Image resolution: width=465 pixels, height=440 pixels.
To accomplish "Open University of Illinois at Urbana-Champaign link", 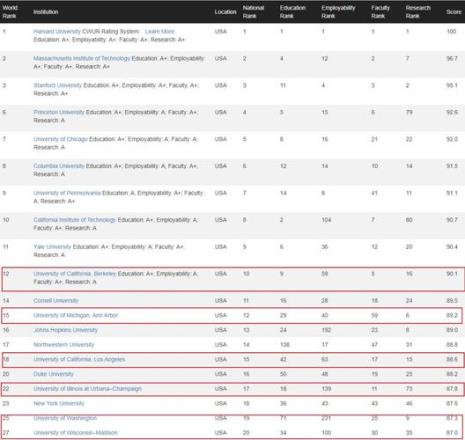I will (87, 389).
